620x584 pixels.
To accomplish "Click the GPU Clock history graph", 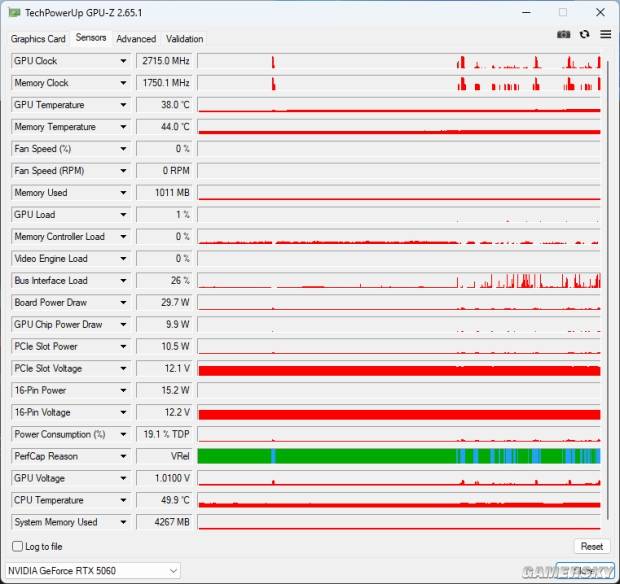I will click(x=399, y=61).
